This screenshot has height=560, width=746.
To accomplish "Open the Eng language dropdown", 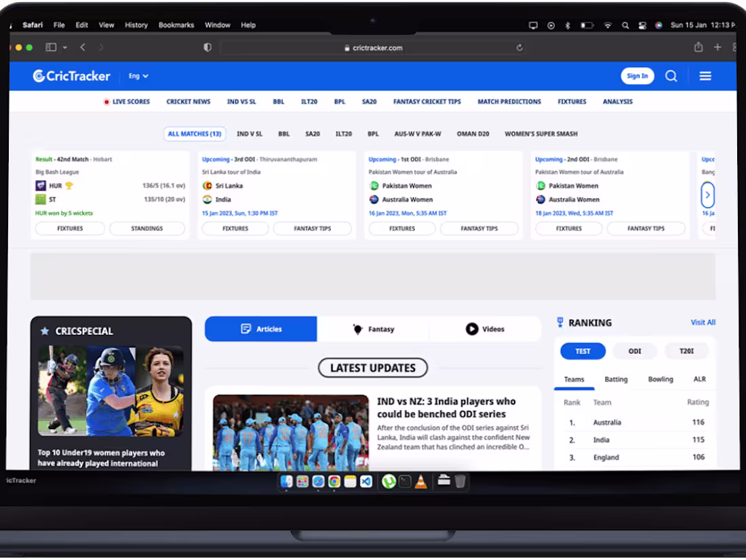I will pyautogui.click(x=138, y=76).
